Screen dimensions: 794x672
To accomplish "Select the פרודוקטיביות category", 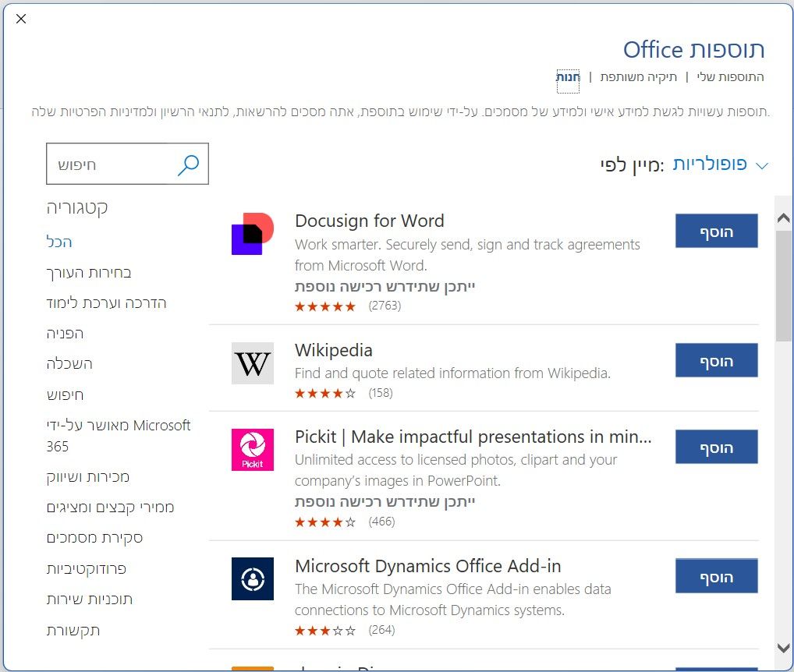I will pyautogui.click(x=87, y=569).
